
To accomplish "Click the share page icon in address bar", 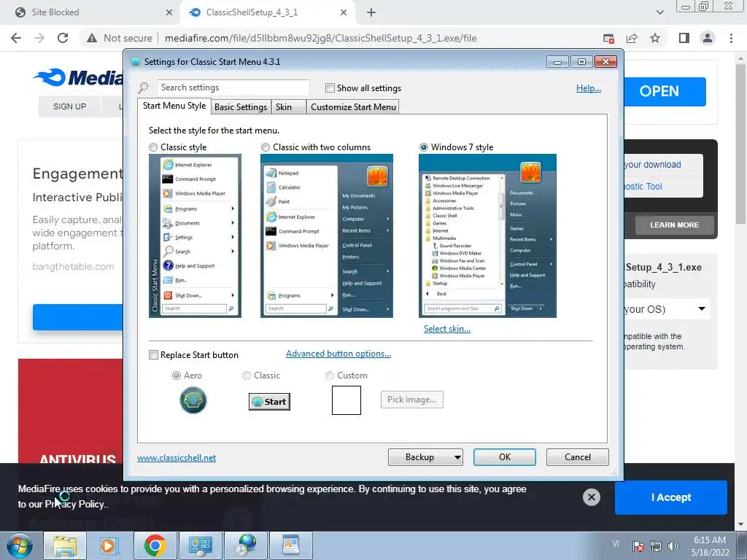I will coord(632,38).
